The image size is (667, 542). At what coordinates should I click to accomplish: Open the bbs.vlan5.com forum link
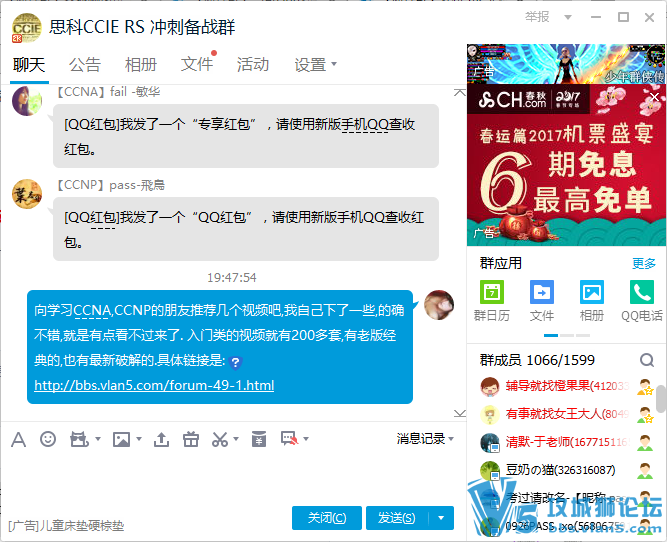[154, 385]
